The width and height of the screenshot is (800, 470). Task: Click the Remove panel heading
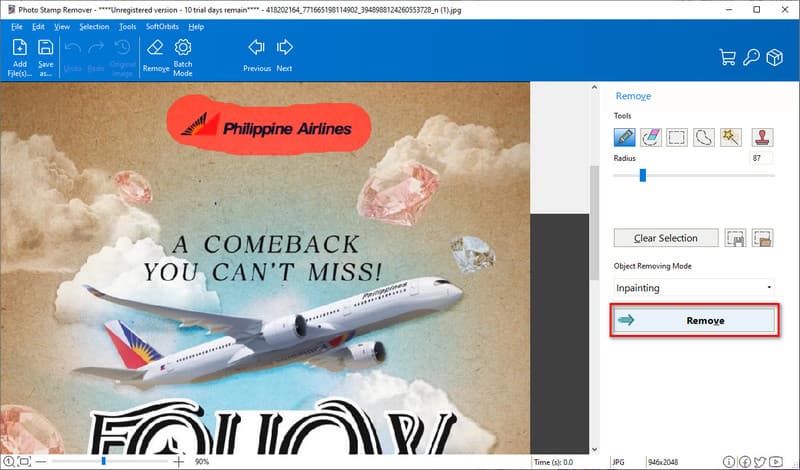click(633, 96)
